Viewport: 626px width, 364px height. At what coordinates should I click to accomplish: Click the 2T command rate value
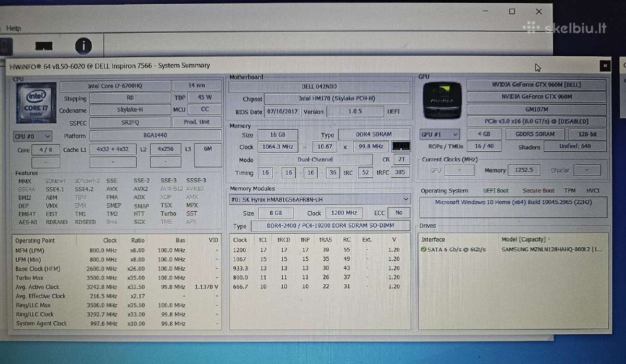401,160
